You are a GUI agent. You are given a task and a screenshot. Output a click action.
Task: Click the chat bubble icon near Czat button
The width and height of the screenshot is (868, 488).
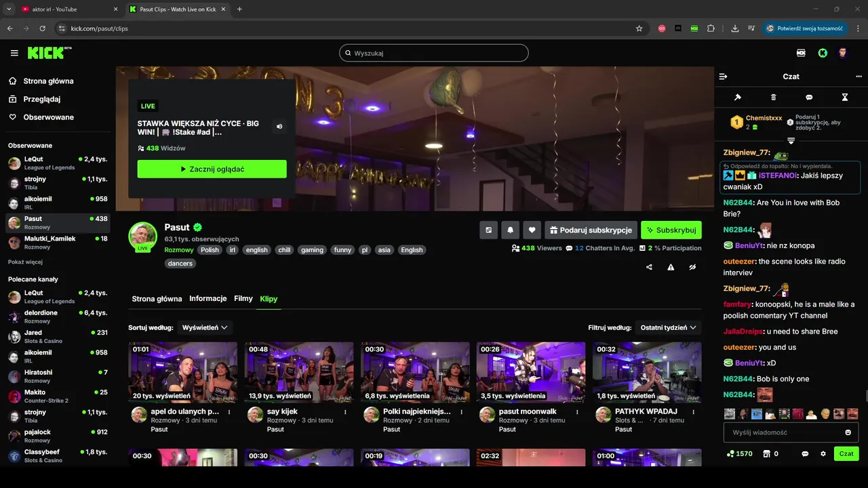pos(805,453)
